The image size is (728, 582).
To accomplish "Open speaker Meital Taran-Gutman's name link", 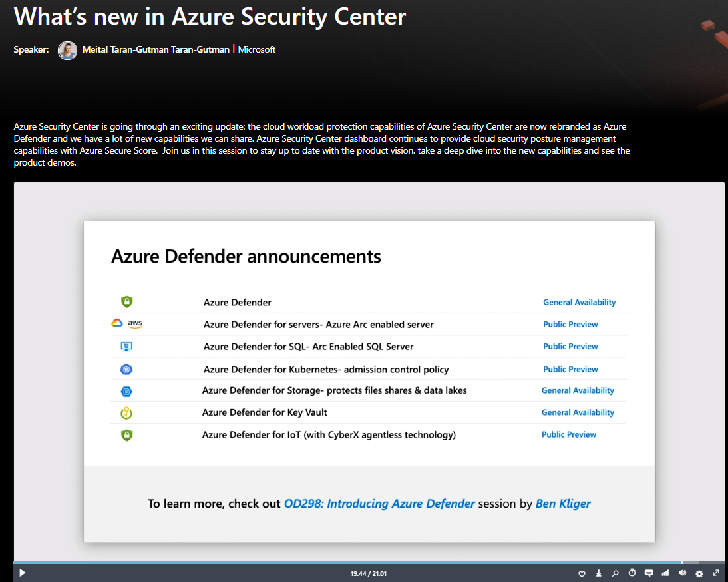I will [156, 50].
